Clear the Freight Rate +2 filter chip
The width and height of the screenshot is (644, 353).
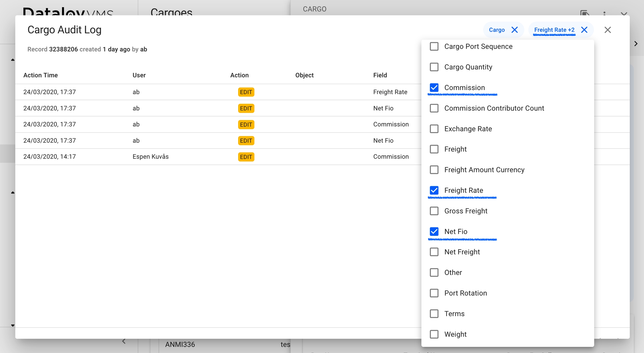pos(584,30)
